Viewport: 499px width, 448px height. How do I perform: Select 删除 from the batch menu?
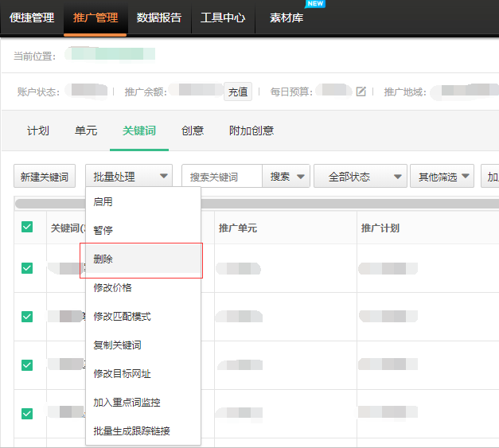coord(103,259)
